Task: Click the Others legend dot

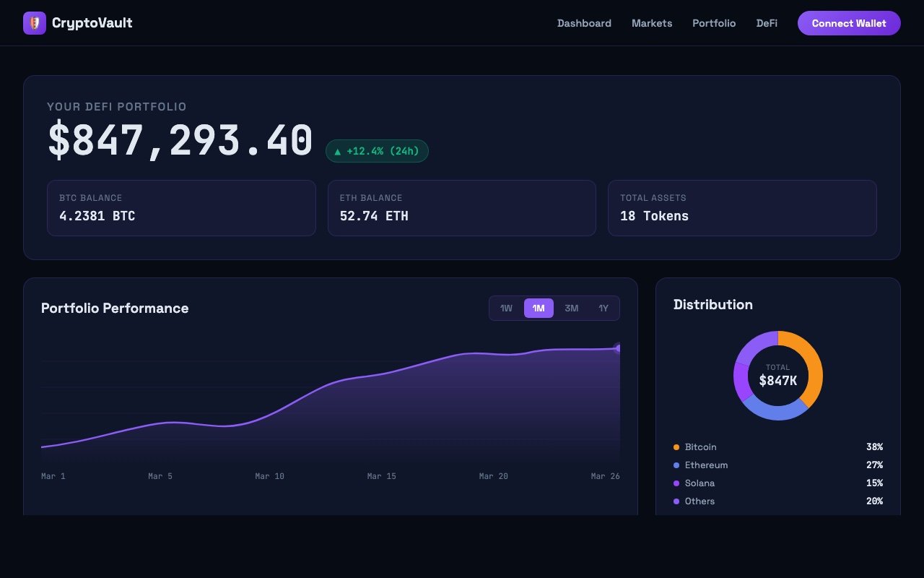Action: pos(676,501)
